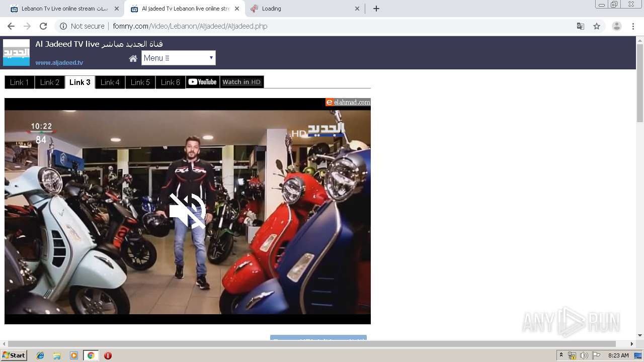644x362 pixels.
Task: Click the scroll-right arrow of the horizontal scrollbar
Action: pyautogui.click(x=632, y=344)
